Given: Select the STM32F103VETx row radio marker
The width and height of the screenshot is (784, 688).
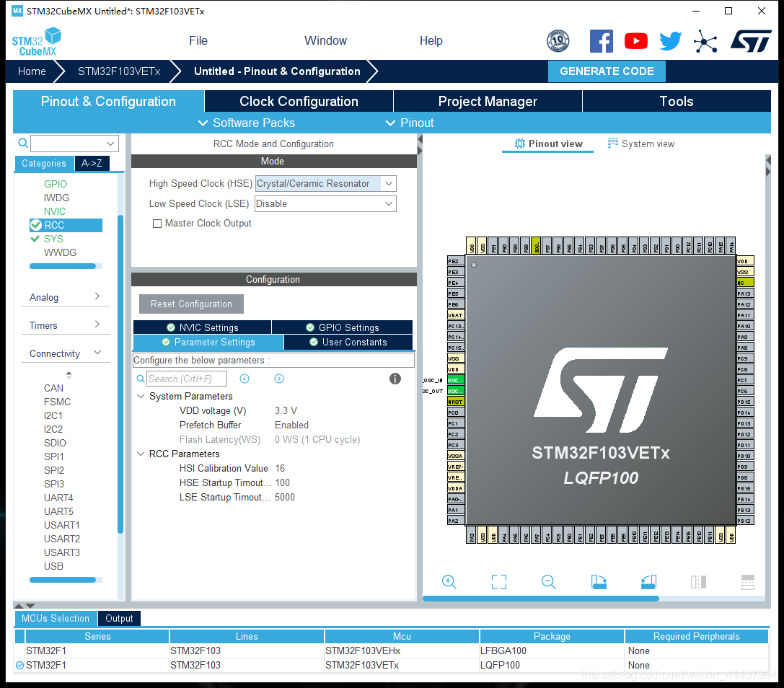Looking at the screenshot, I should (x=20, y=665).
